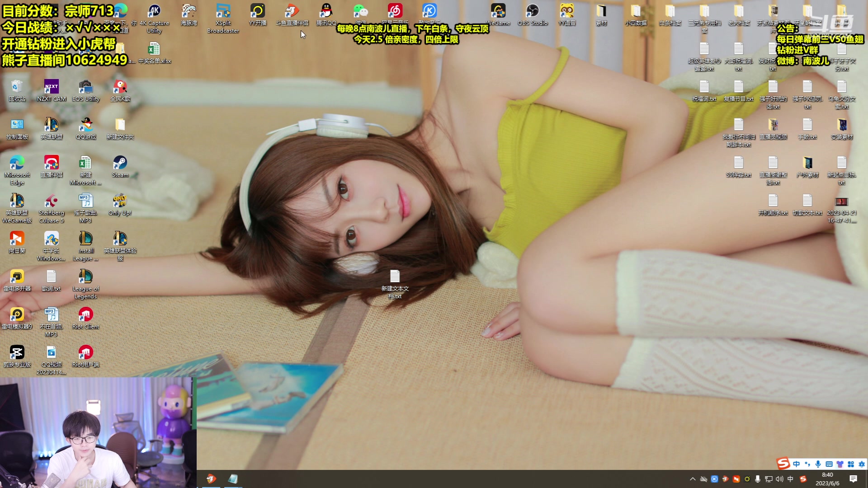Screen dimensions: 868x488
Task: Open the 新建文件夹 folder
Action: click(x=120, y=128)
